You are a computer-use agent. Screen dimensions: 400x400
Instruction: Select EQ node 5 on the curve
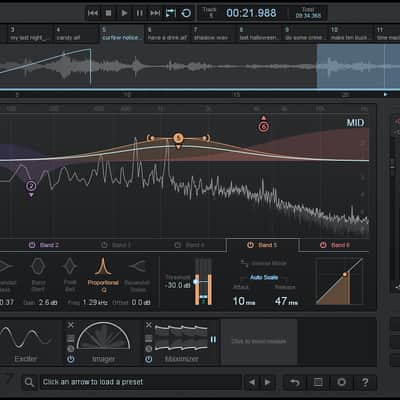[x=178, y=138]
